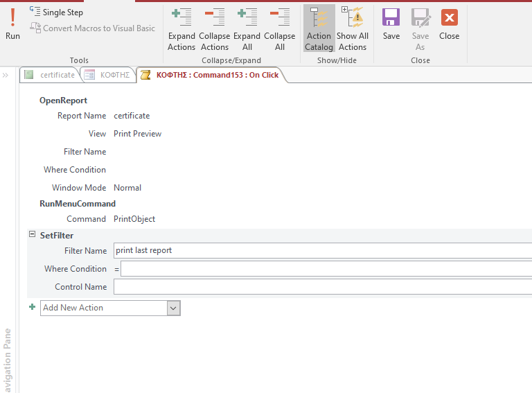
Task: Click the Collapse All icon
Action: (x=280, y=17)
